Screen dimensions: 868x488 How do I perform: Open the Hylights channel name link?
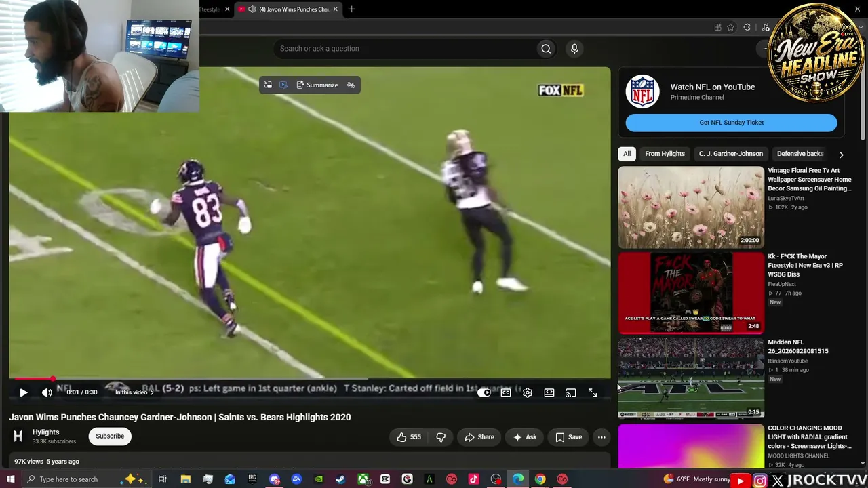point(45,432)
